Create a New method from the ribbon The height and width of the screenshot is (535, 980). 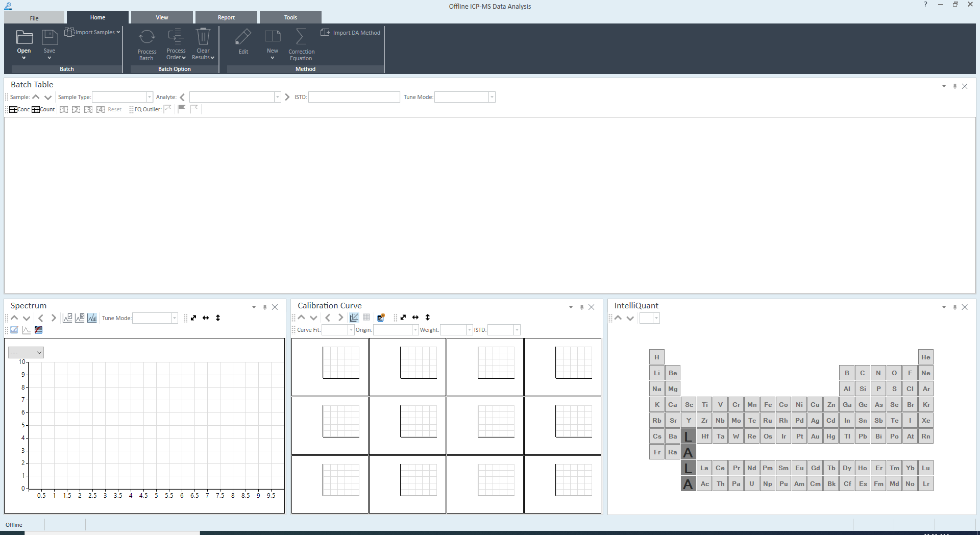[x=273, y=45]
